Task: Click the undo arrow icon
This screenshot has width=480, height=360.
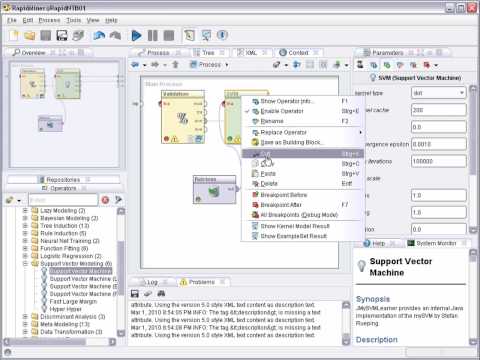Action: [99, 35]
